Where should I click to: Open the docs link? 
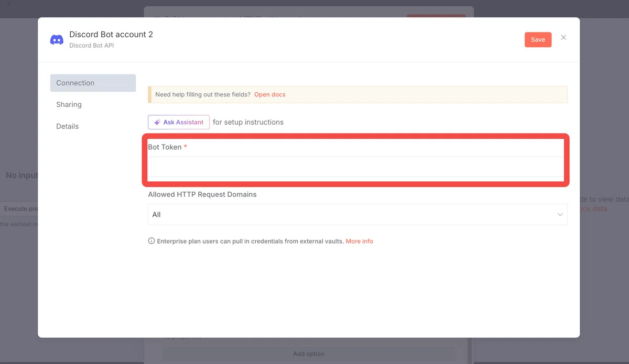(x=270, y=95)
